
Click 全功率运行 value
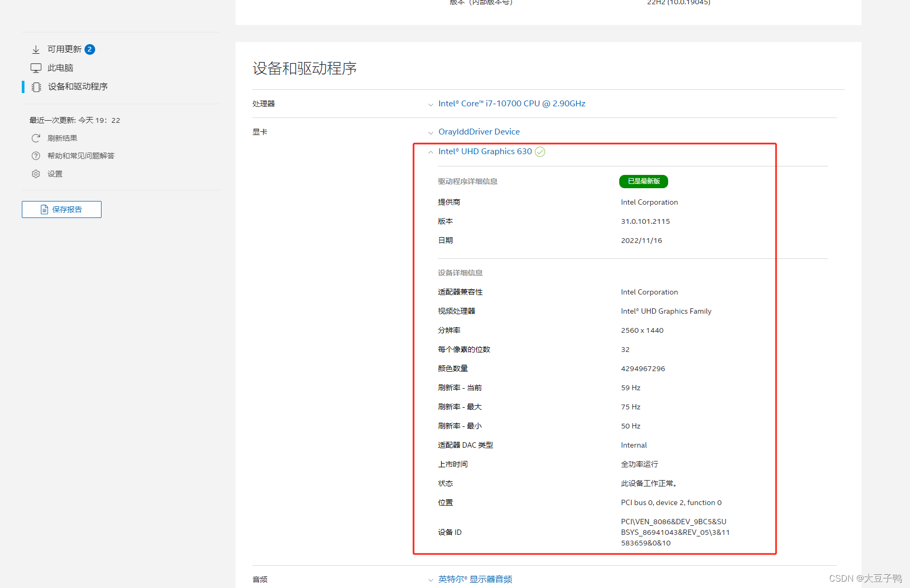(x=639, y=465)
